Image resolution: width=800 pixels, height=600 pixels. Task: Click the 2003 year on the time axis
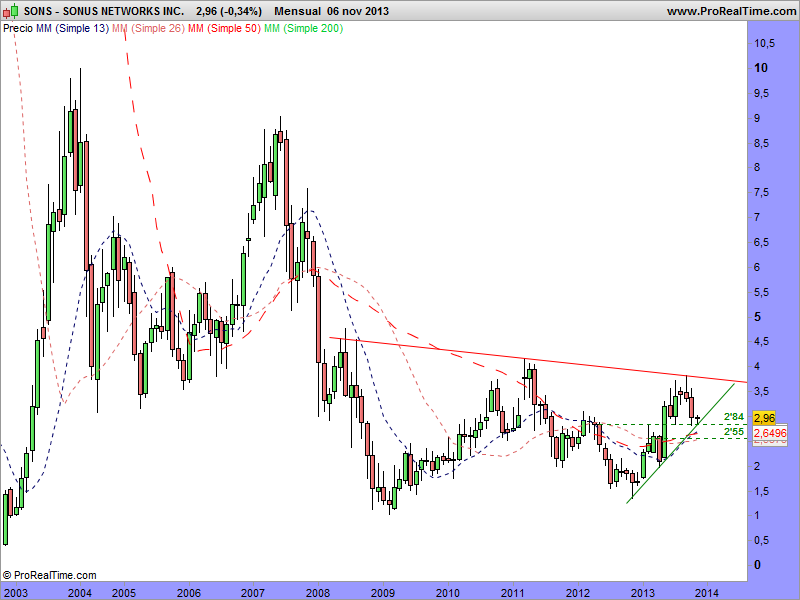pos(16,593)
